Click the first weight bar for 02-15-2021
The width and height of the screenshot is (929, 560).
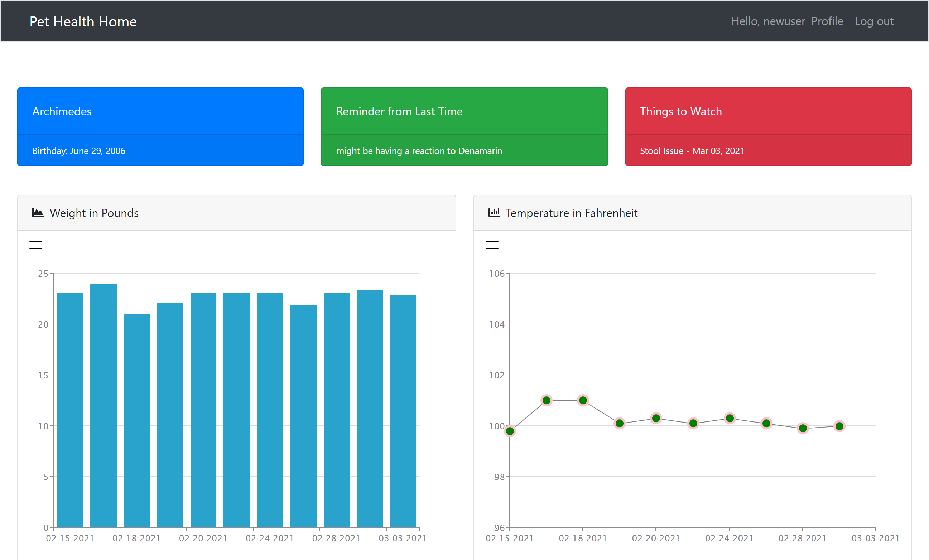point(70,410)
